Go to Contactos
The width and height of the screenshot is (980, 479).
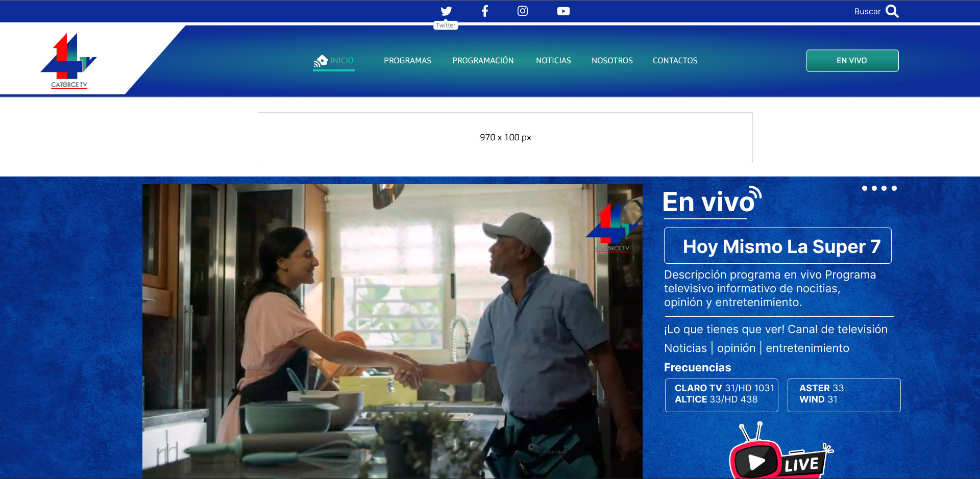pyautogui.click(x=675, y=61)
